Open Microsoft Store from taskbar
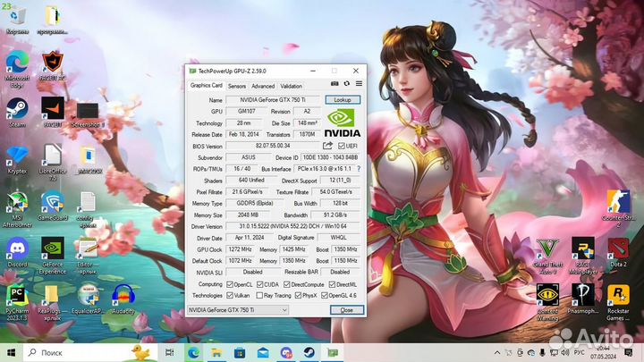 pos(240,352)
